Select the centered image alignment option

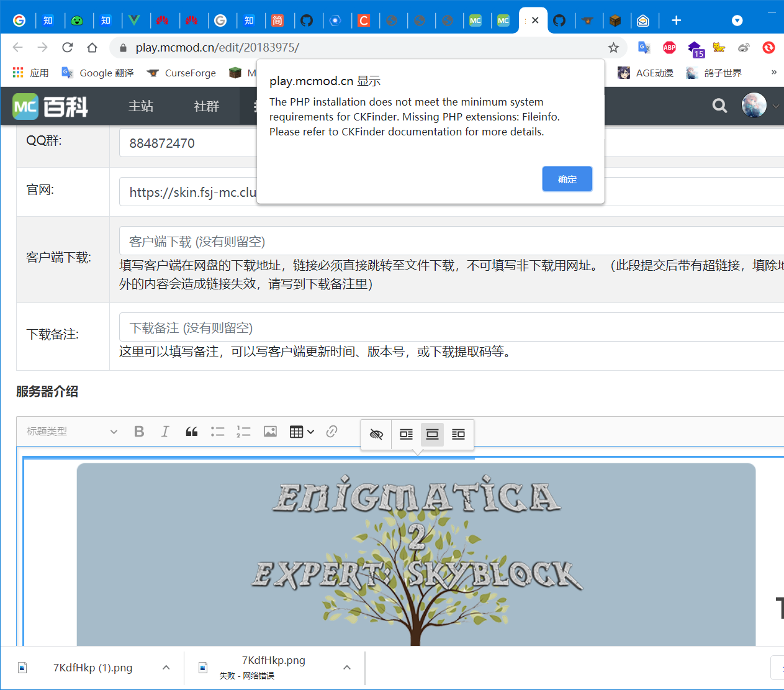tap(432, 435)
